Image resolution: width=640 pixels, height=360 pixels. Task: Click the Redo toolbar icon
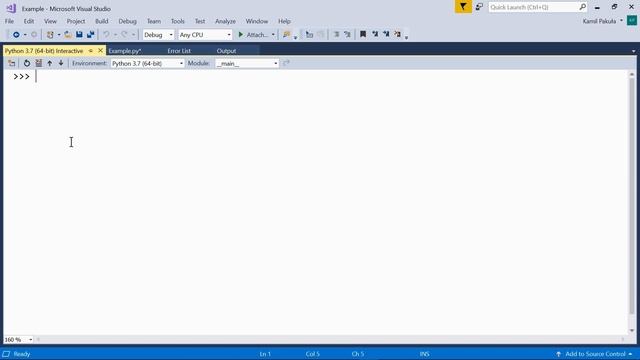pos(124,35)
